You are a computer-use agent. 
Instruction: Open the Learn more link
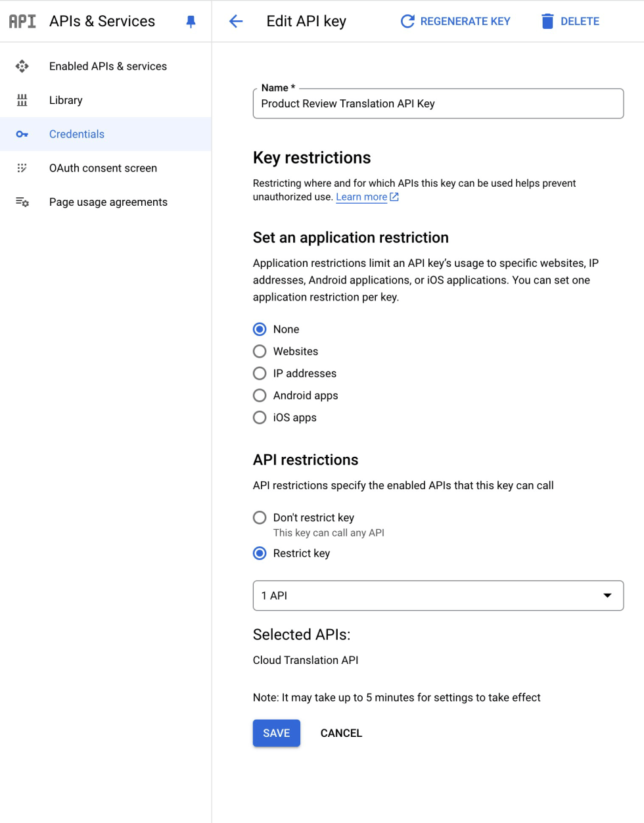[x=361, y=197]
